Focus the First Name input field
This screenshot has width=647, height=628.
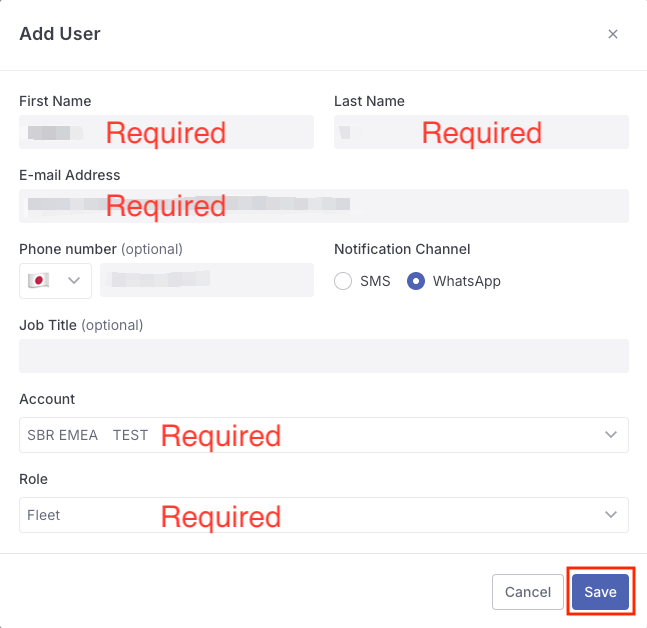pyautogui.click(x=166, y=132)
